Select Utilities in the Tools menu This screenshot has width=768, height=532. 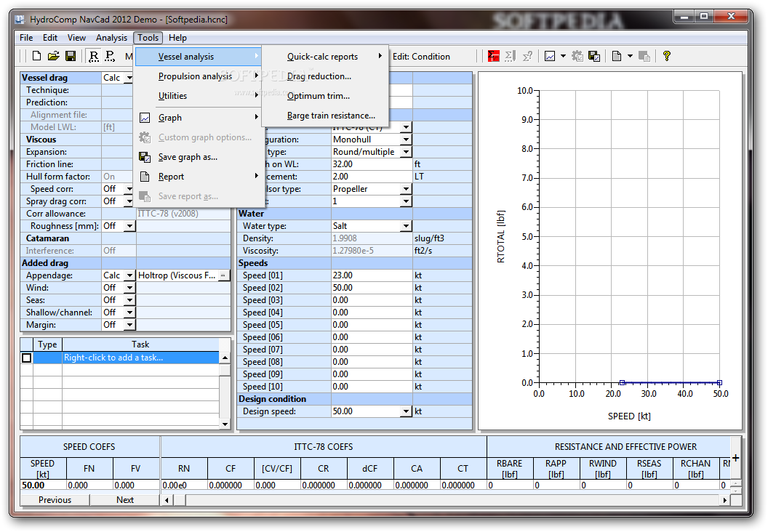pos(199,96)
